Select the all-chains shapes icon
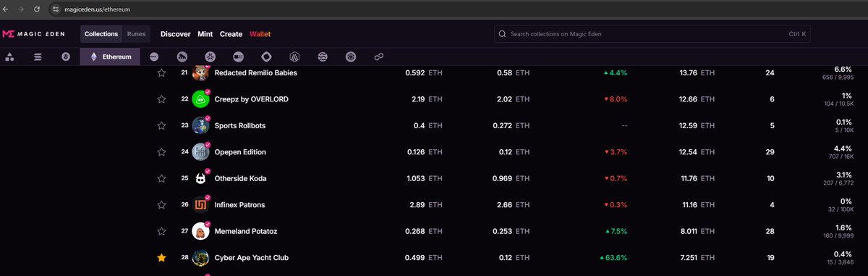The image size is (868, 276). [x=10, y=57]
